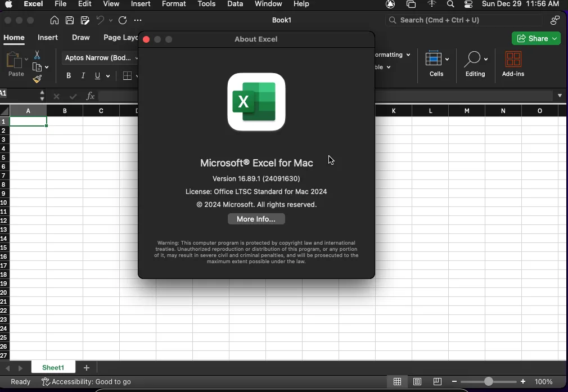Screen dimensions: 568x392
Task: Click the Copy icon in the ribbon
Action: (x=37, y=67)
